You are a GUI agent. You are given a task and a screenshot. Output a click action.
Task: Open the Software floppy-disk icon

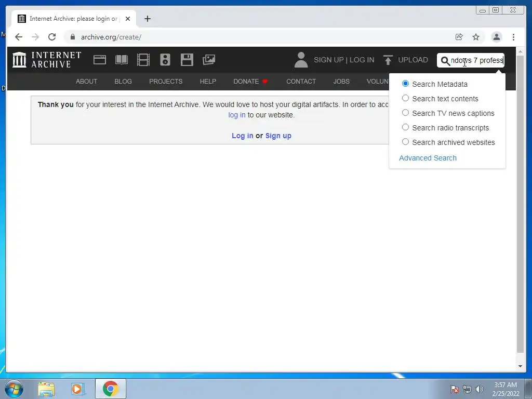tap(187, 60)
